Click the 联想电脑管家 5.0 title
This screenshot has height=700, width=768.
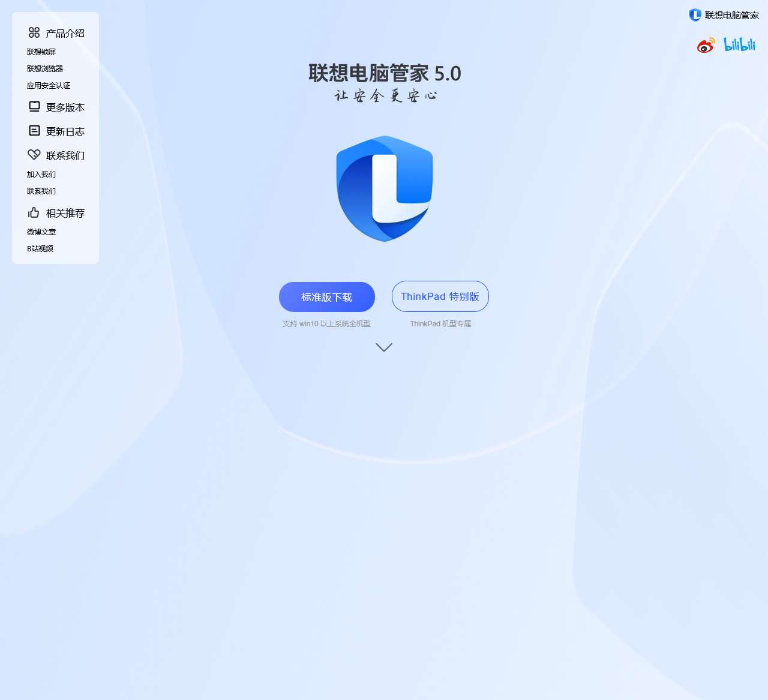pyautogui.click(x=385, y=73)
